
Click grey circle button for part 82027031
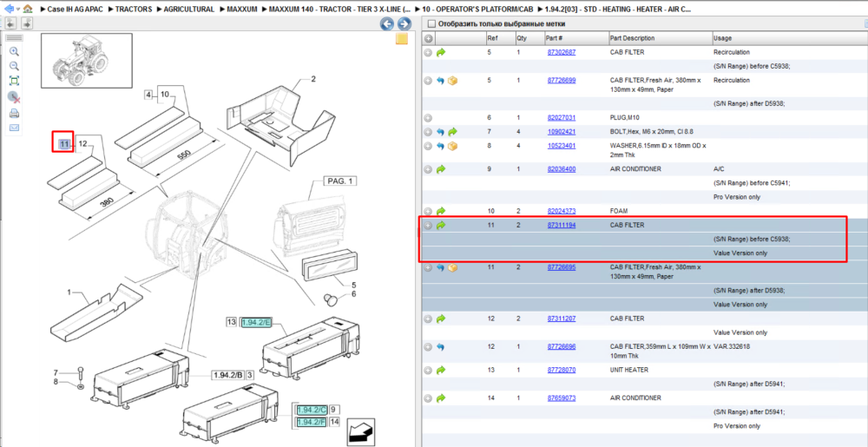click(x=428, y=118)
